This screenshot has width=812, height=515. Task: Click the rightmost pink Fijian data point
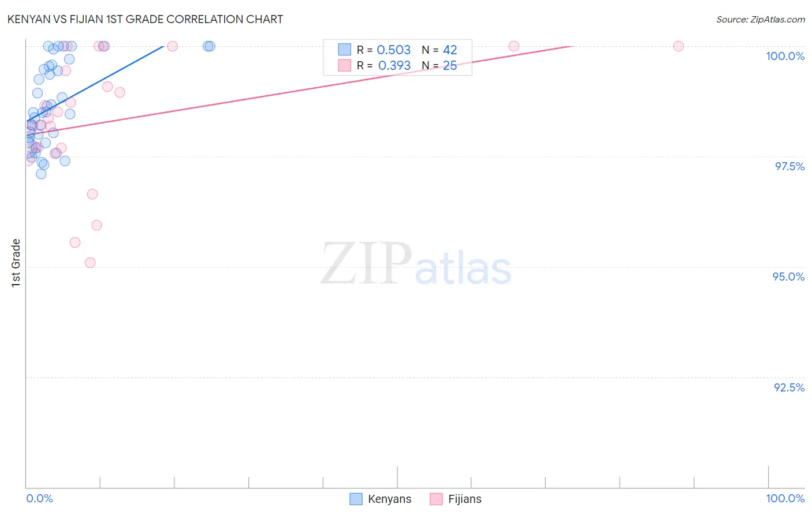[679, 46]
